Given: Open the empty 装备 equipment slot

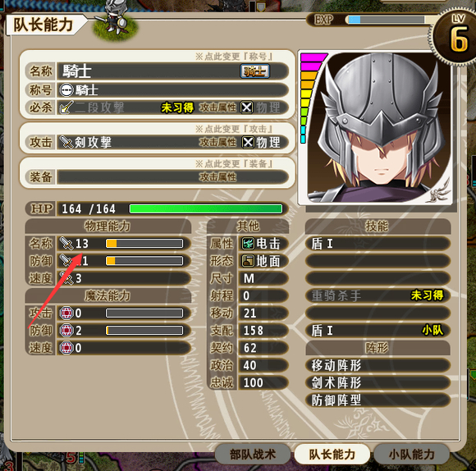Looking at the screenshot, I should coord(172,177).
